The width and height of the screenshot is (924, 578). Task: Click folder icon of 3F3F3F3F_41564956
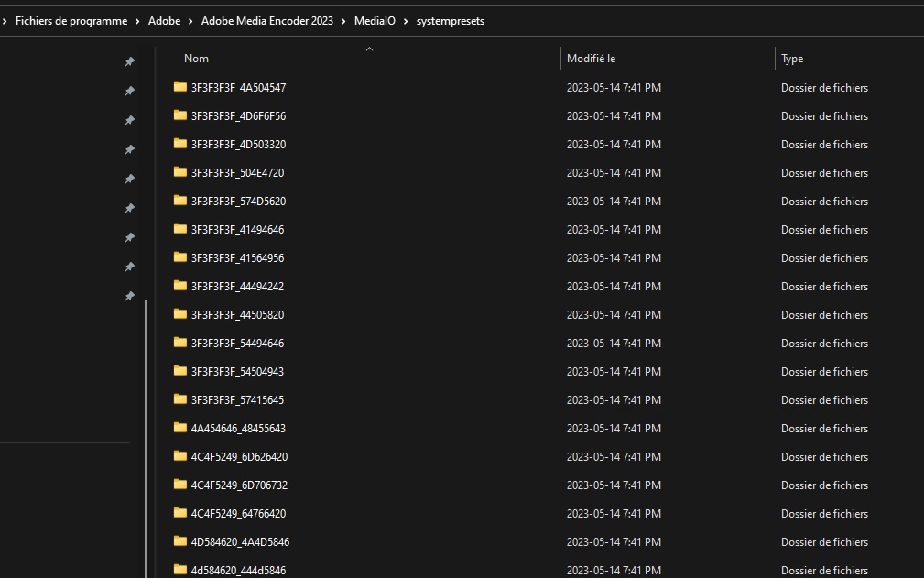coord(180,256)
